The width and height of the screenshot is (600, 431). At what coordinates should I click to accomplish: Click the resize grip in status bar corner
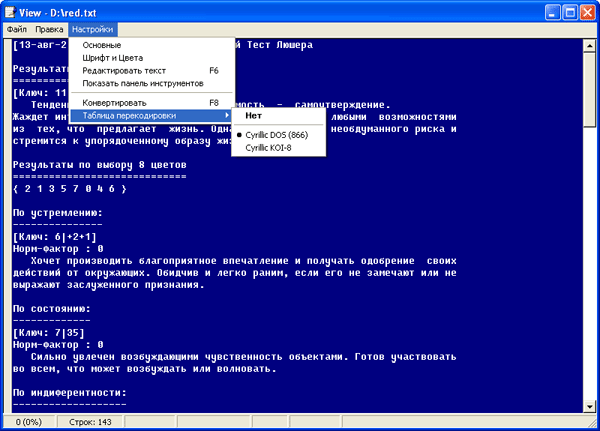592,423
